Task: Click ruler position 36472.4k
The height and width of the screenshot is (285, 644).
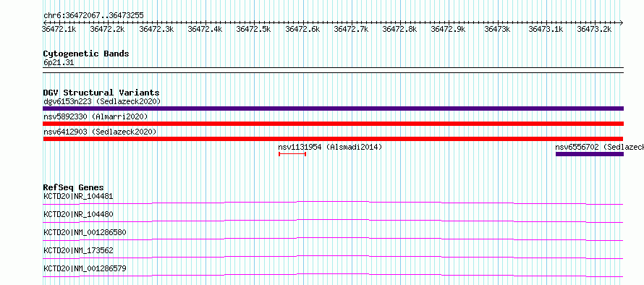Action: [x=205, y=29]
